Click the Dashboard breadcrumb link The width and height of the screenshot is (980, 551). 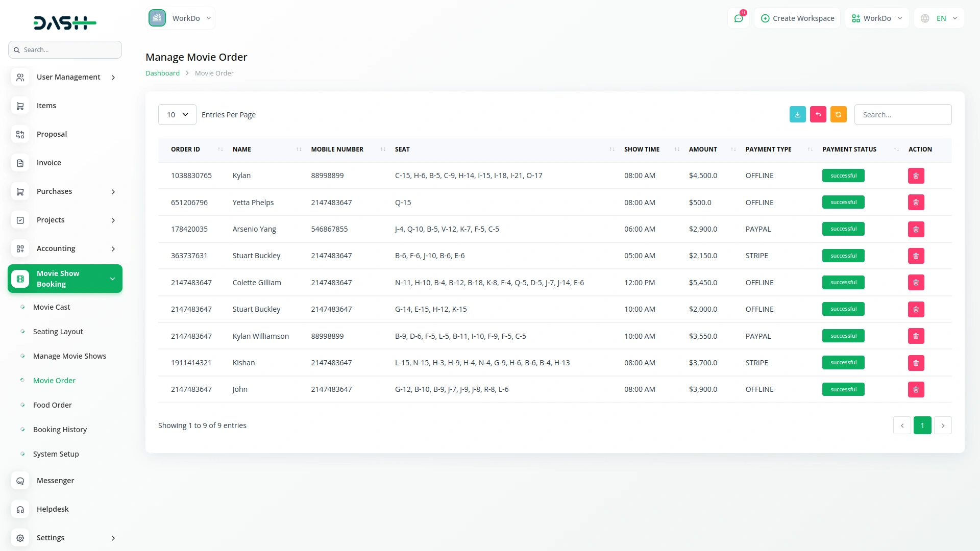[x=162, y=73]
